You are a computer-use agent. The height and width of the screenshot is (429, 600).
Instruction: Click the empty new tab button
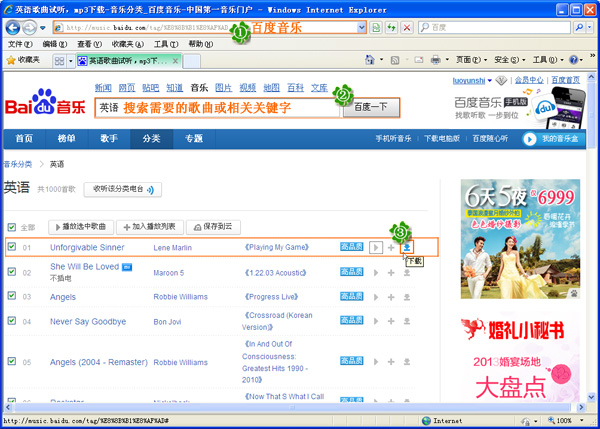click(192, 61)
